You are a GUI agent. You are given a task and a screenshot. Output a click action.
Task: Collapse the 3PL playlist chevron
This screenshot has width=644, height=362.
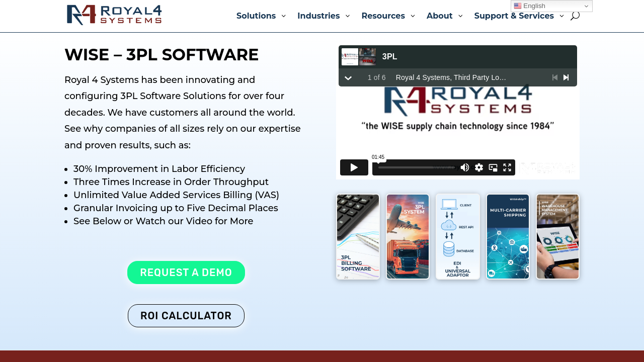[348, 78]
